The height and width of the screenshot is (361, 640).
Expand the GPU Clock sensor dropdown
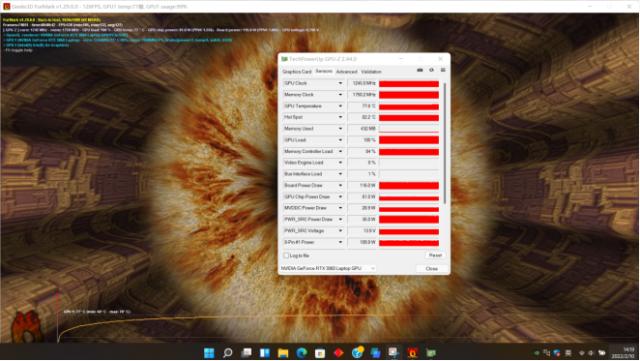click(340, 83)
